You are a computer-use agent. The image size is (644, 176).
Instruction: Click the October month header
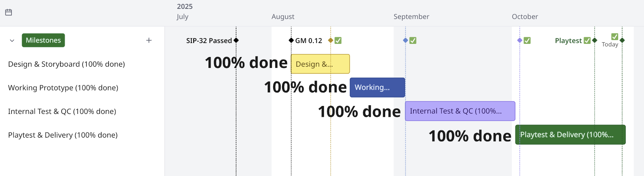(x=525, y=17)
